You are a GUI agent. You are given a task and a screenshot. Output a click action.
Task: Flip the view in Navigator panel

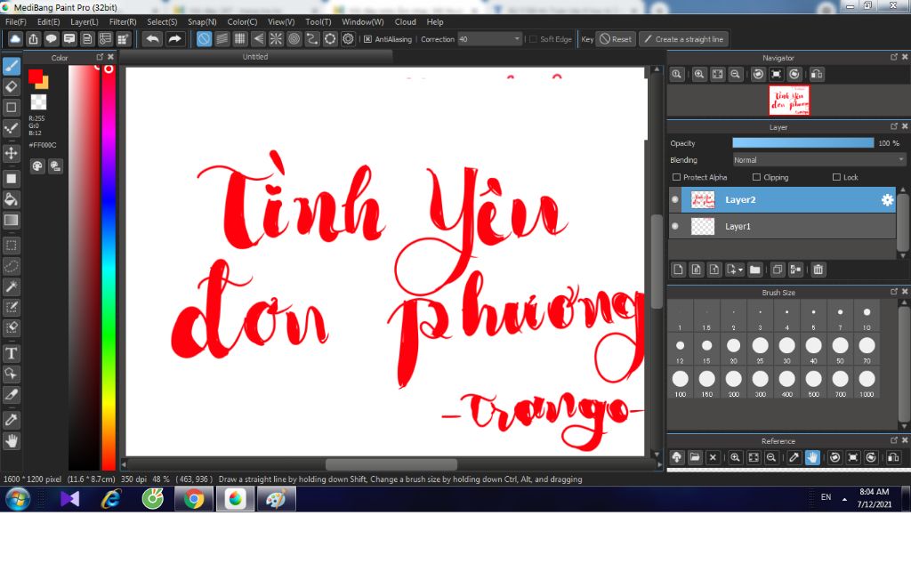(817, 74)
